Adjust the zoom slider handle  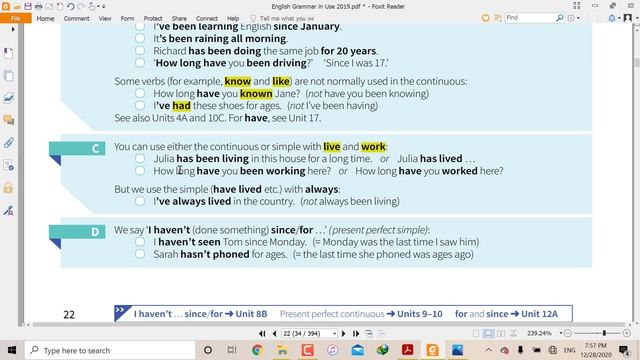604,333
